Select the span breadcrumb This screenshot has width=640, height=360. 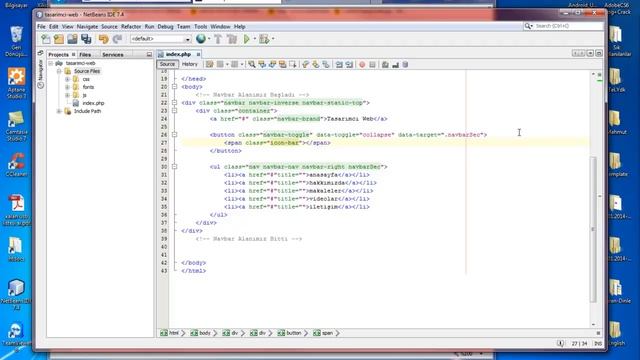[x=324, y=333]
